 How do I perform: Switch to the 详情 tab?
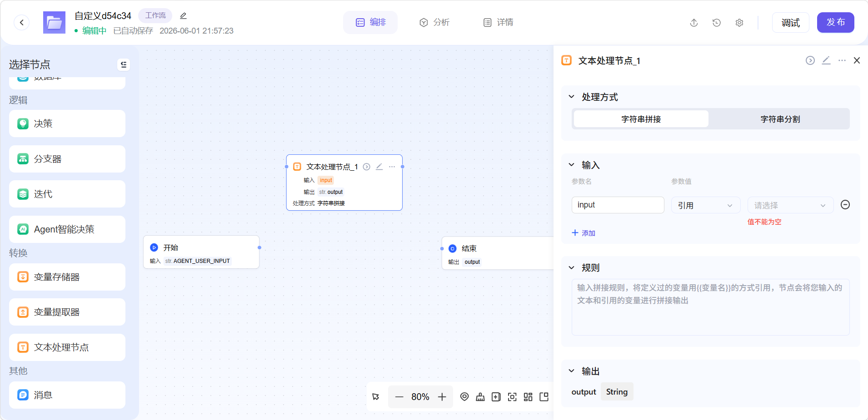(498, 22)
